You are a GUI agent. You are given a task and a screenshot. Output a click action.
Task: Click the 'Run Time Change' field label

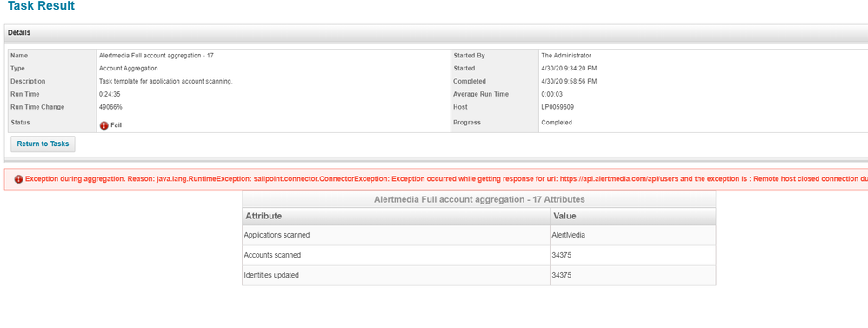point(37,107)
